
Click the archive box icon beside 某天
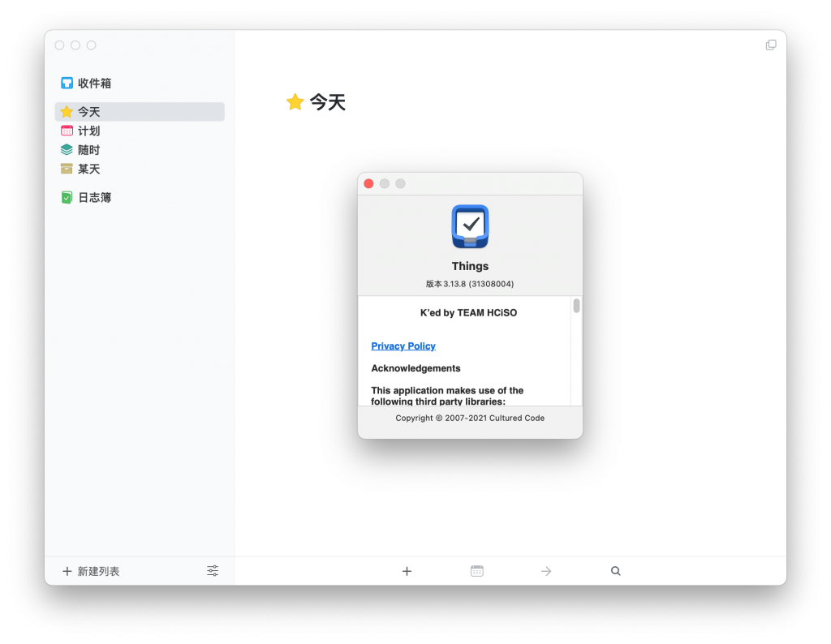click(67, 169)
